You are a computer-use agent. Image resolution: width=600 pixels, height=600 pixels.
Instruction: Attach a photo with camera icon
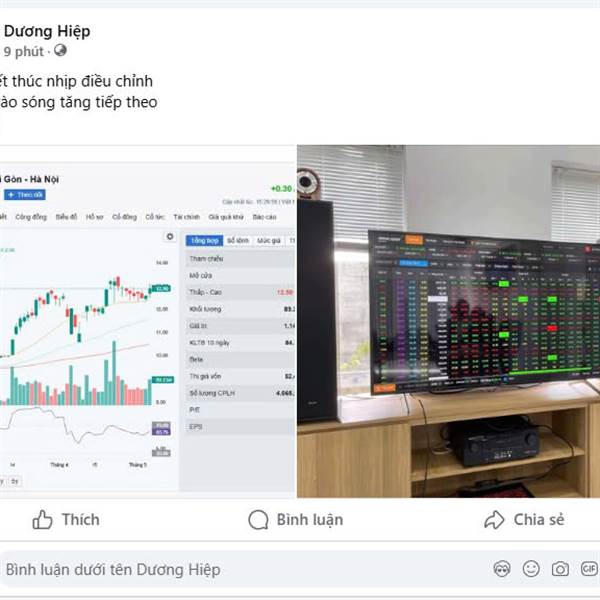pos(560,569)
